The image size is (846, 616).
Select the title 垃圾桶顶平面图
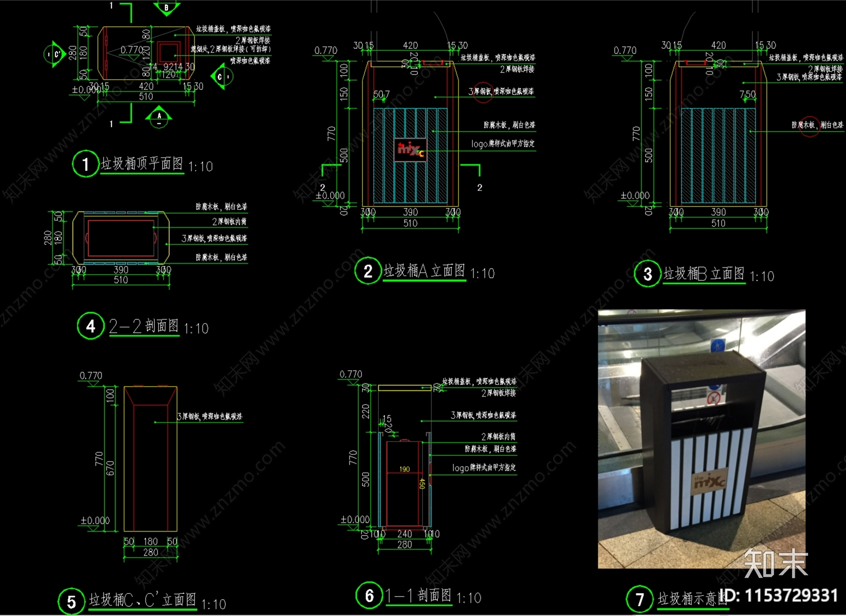coord(142,164)
